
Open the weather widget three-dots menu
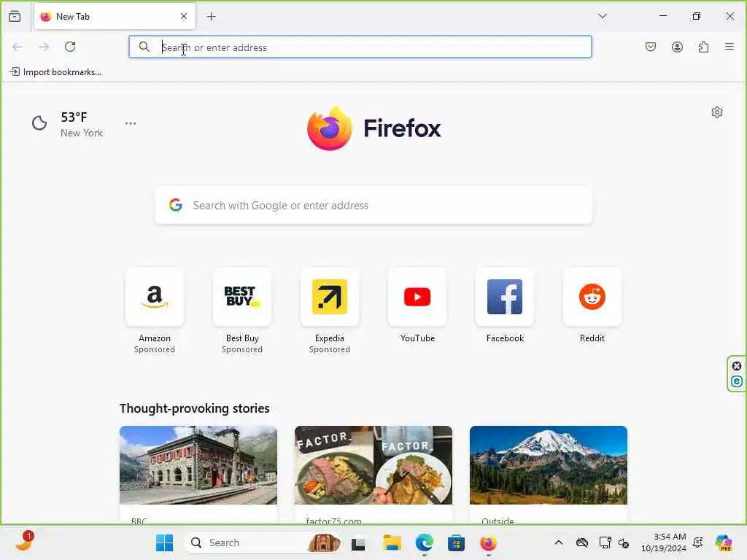coord(131,123)
